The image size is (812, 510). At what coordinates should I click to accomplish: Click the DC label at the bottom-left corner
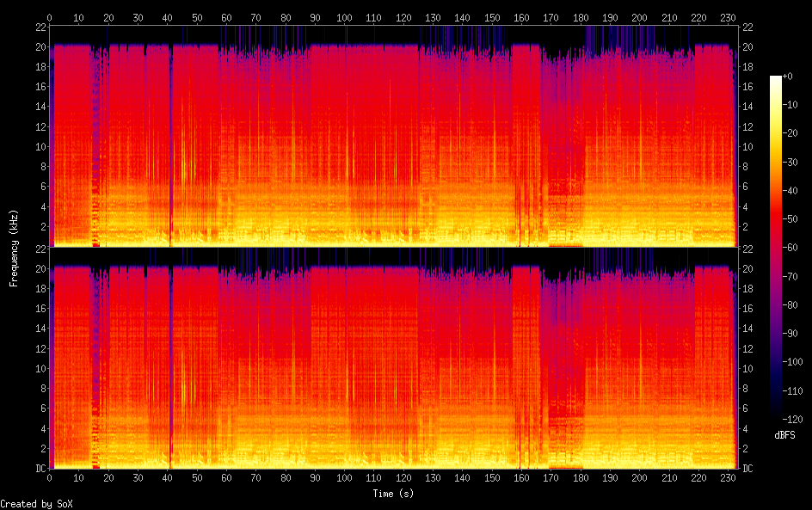pyautogui.click(x=40, y=469)
